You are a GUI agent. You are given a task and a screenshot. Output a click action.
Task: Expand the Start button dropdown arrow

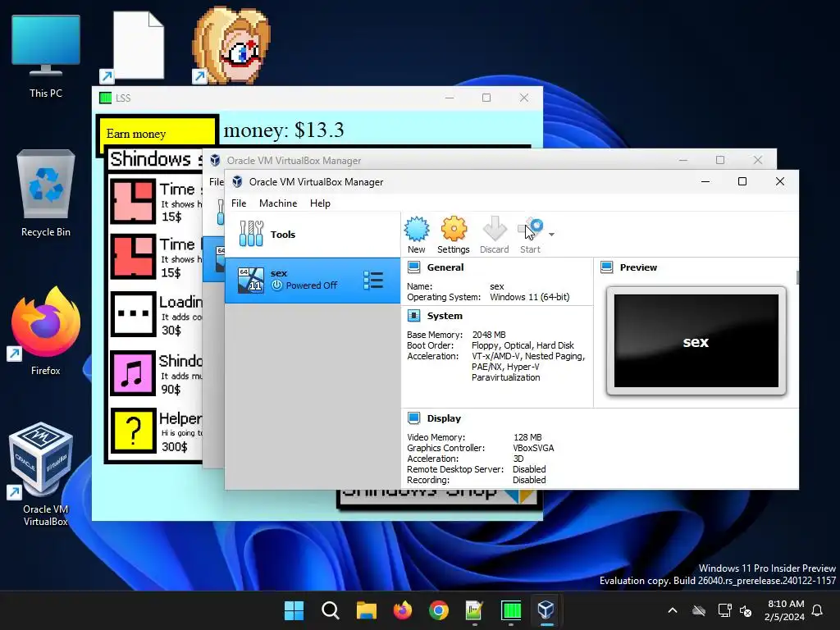[x=551, y=235]
